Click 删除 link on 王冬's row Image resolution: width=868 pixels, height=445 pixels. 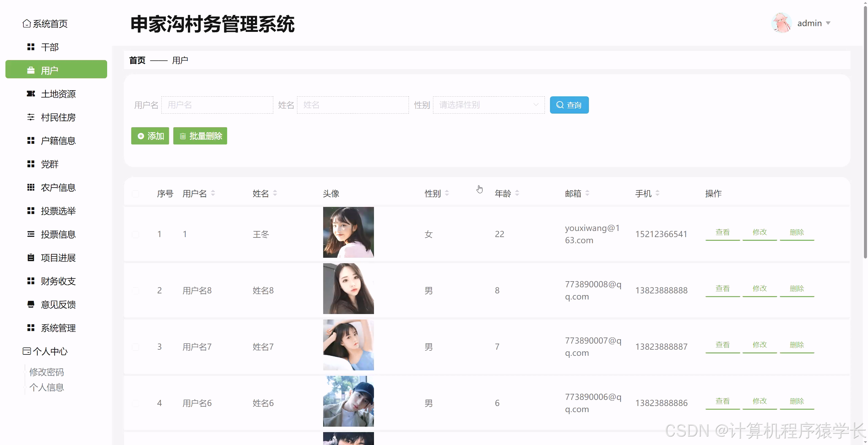[797, 232]
